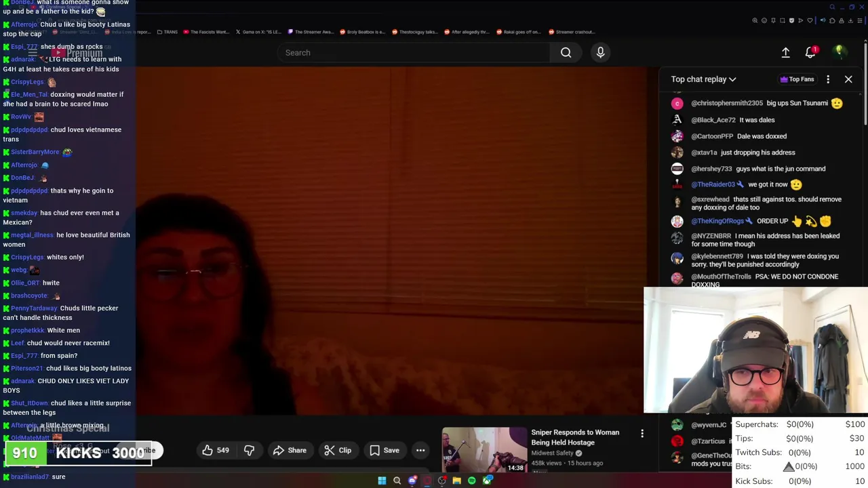
Task: Create a clip with the Clip button
Action: pos(337,450)
